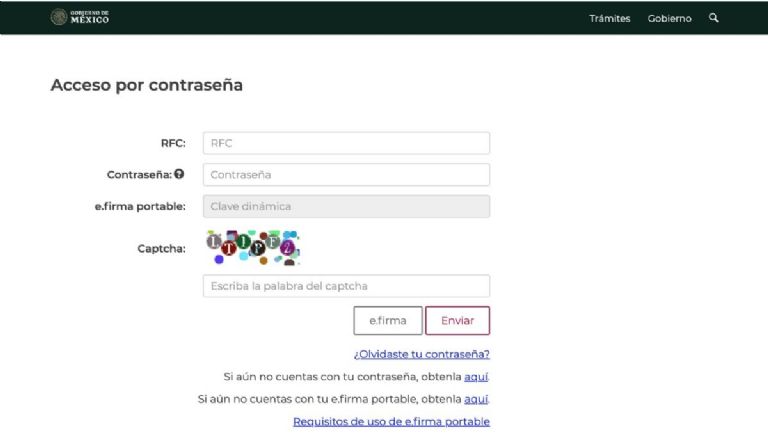The width and height of the screenshot is (768, 435).
Task: Click the Gobierno de México logo
Action: point(80,17)
